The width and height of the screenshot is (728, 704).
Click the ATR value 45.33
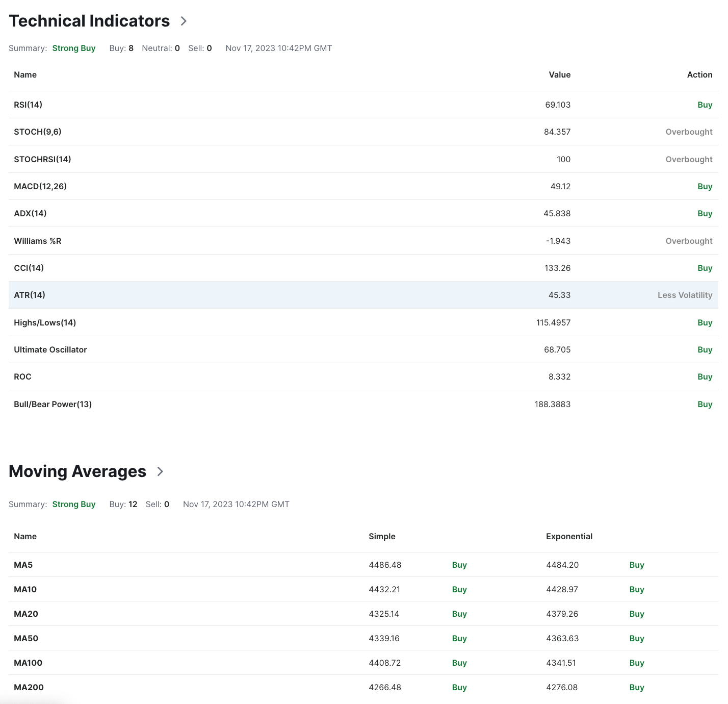[560, 295]
